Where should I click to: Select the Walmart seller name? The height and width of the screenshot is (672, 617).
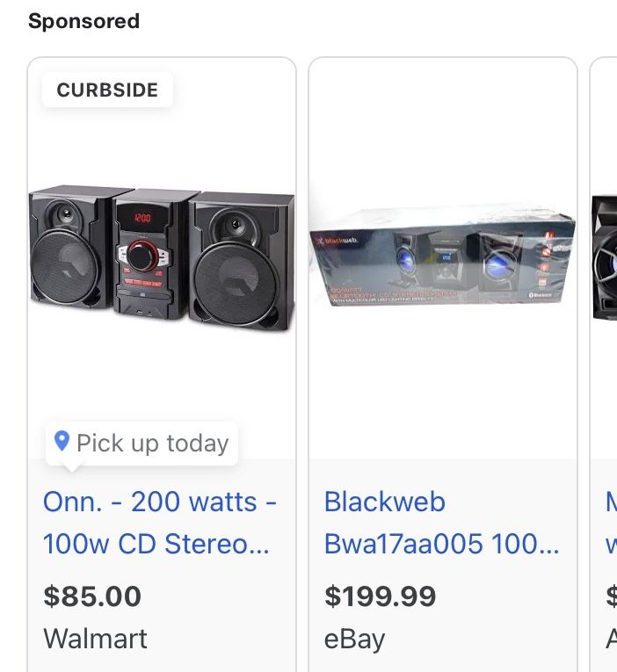(95, 639)
